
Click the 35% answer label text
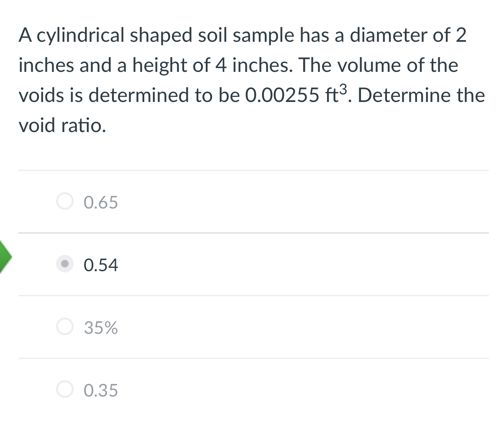click(x=100, y=327)
